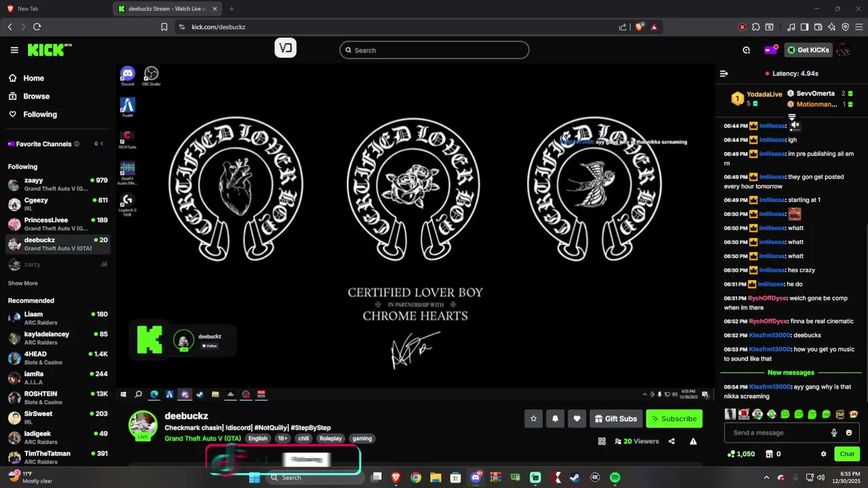The height and width of the screenshot is (488, 868).
Task: Open ROSHTEIN in Recommended list
Action: tap(58, 398)
